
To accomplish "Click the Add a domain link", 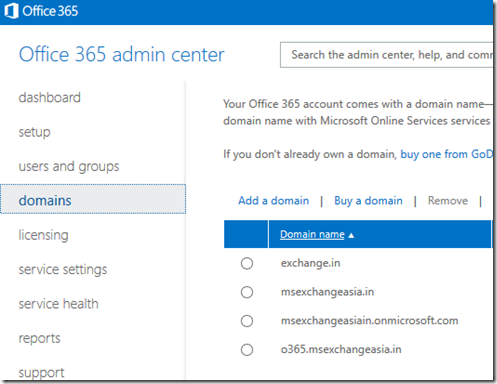I will coord(274,201).
